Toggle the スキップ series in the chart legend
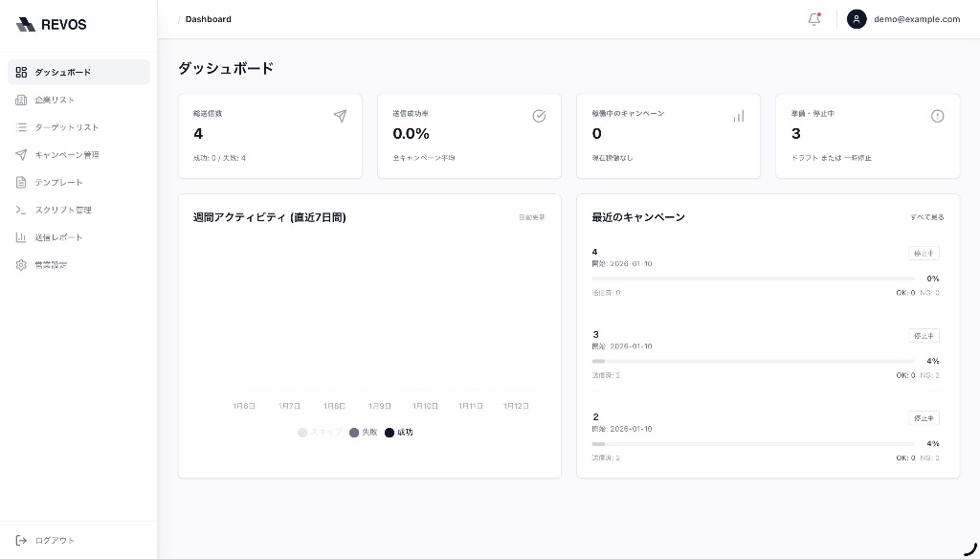The image size is (980, 559). point(320,432)
